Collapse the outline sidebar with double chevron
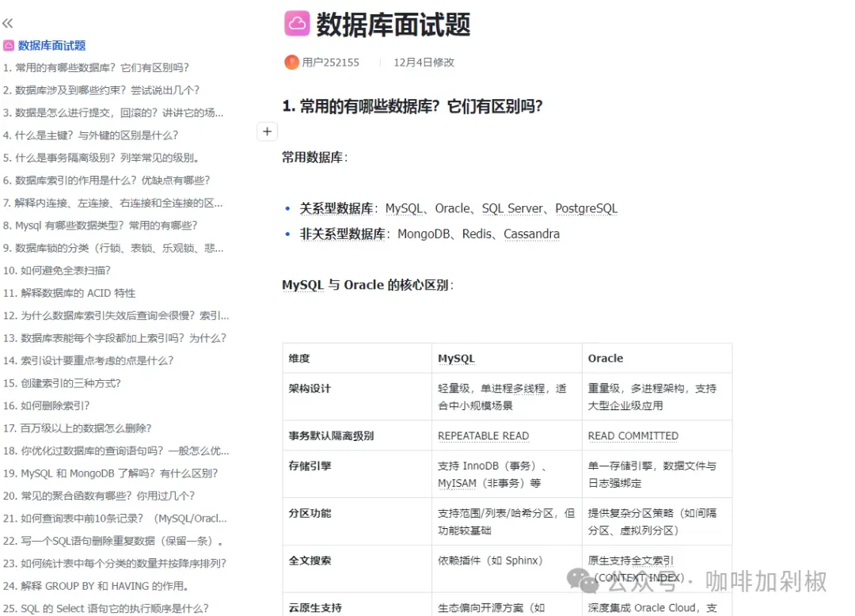The height and width of the screenshot is (616, 855). click(8, 24)
